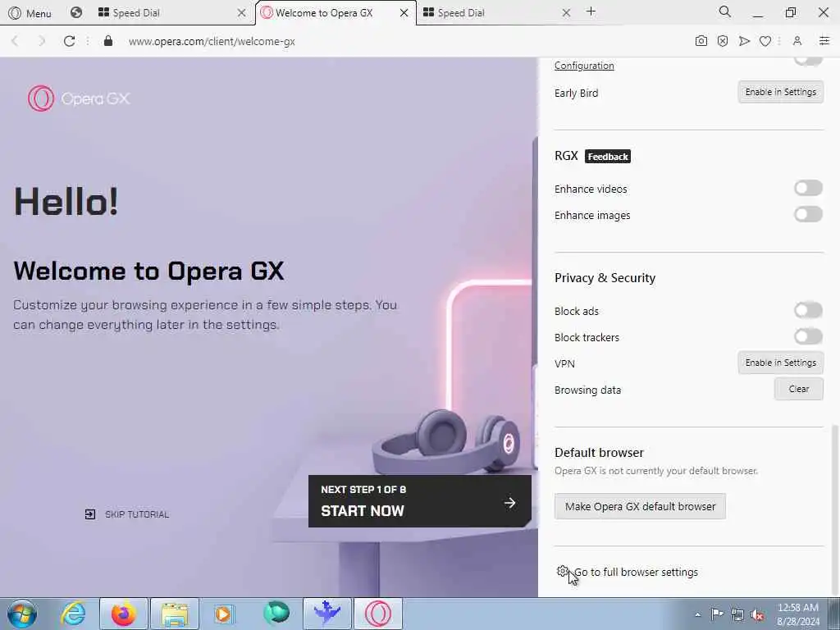Click the network tray icon
Image resolution: width=840 pixels, height=630 pixels.
737,614
